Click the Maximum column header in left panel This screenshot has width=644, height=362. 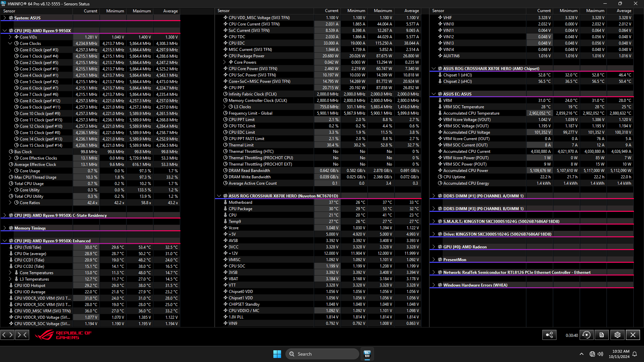[x=142, y=11]
